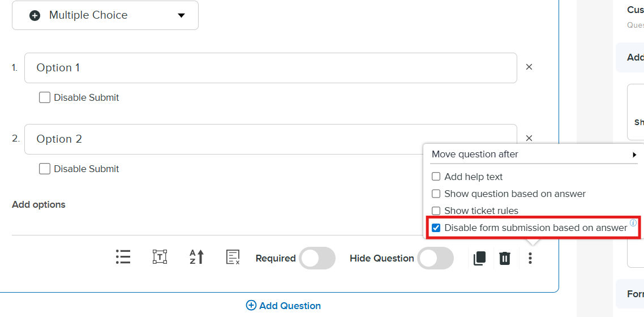Delete the question with trash icon
The height and width of the screenshot is (317, 644).
505,259
